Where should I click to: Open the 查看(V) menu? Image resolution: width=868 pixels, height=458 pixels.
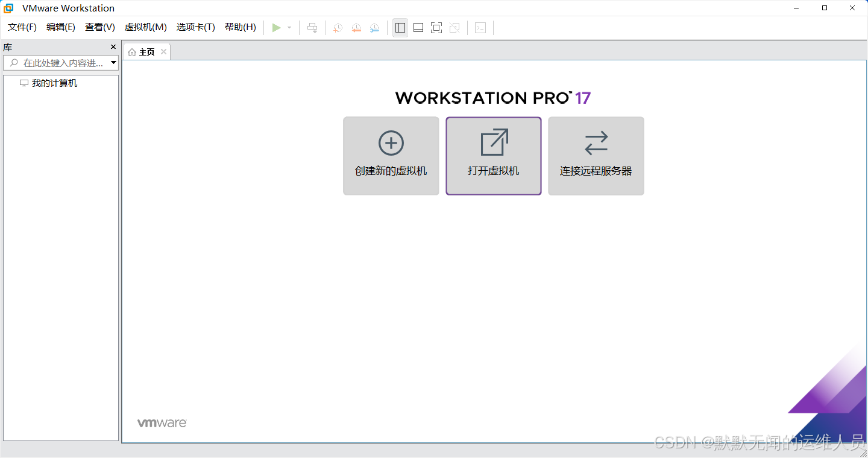point(100,27)
